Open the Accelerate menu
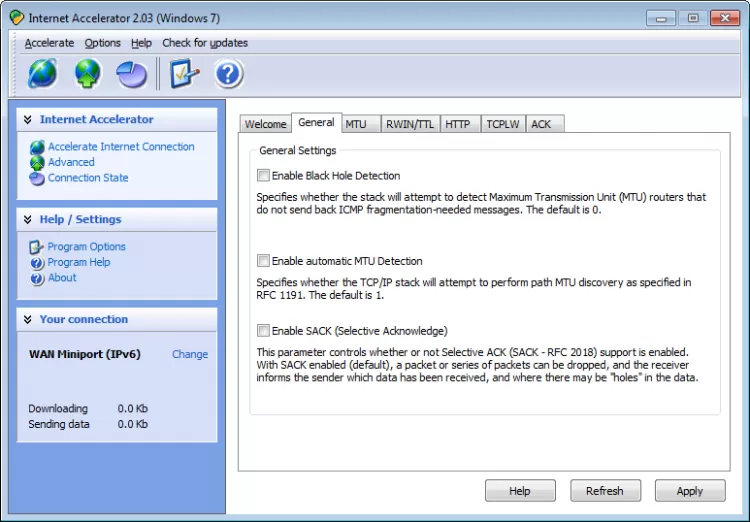750x522 pixels. 49,43
